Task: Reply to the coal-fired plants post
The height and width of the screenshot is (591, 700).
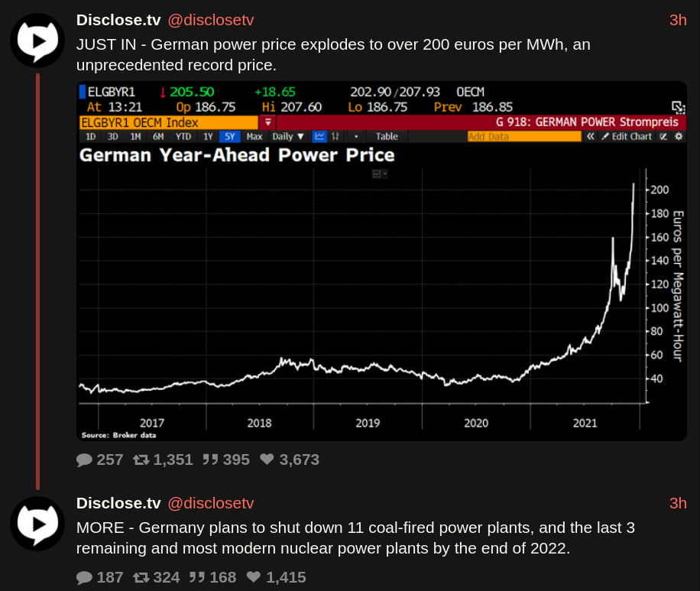Action: (84, 577)
